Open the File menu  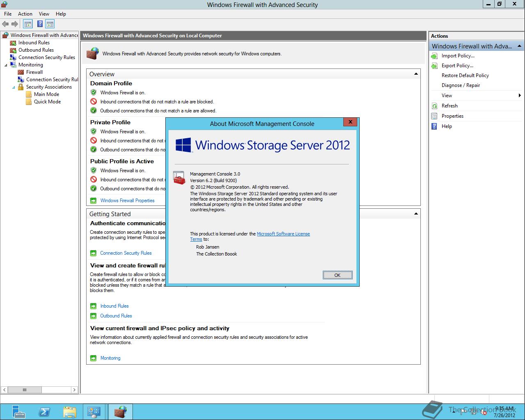[8, 14]
